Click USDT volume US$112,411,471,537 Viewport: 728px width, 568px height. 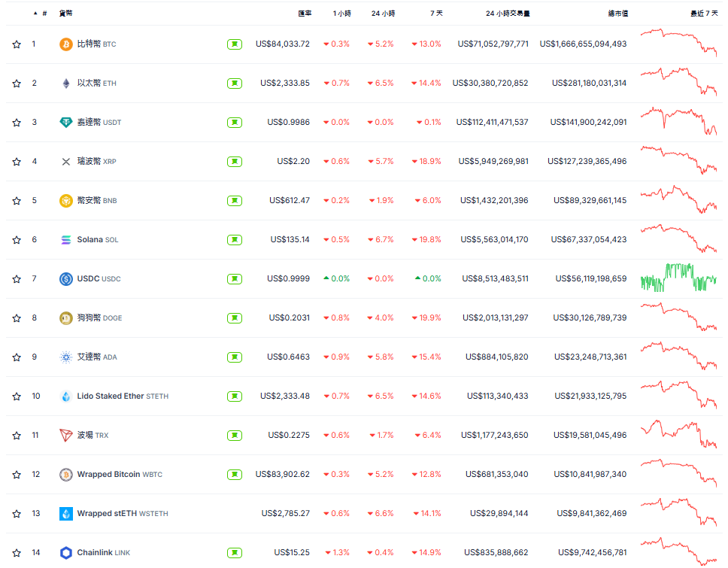click(x=492, y=122)
